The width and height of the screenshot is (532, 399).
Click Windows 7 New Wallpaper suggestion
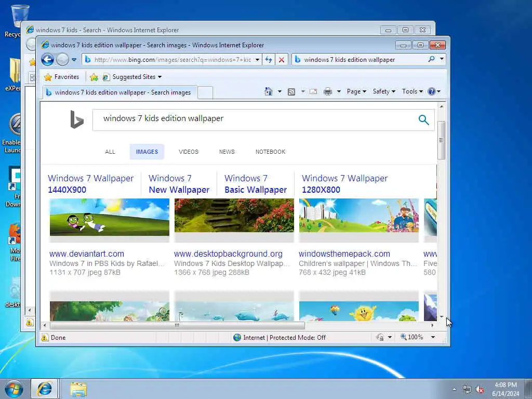[179, 184]
